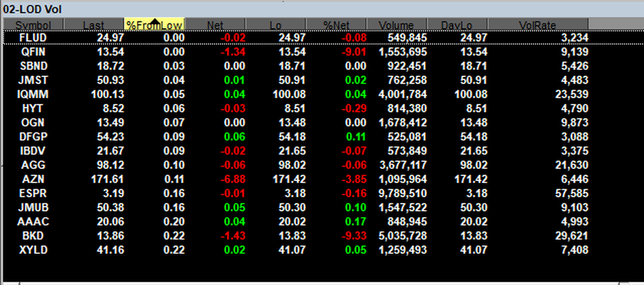
Task: Click QFIN percent net -9.01
Action: pyautogui.click(x=354, y=52)
